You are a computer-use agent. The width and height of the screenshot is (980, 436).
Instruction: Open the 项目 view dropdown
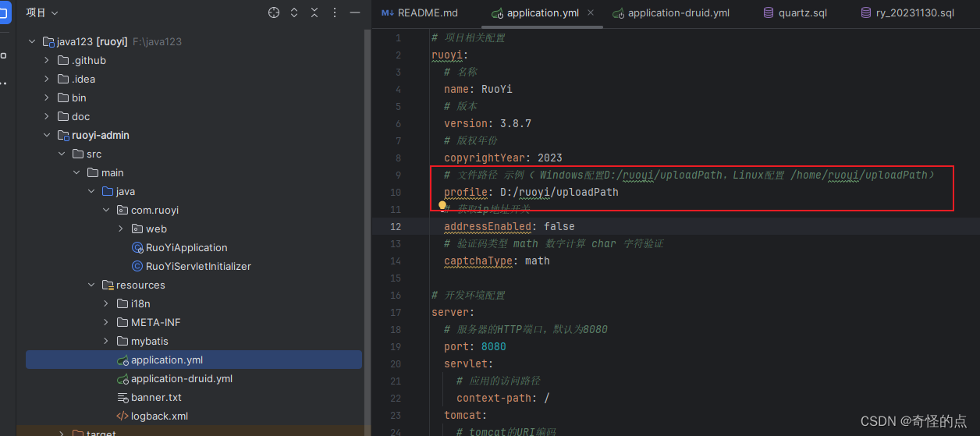coord(42,12)
